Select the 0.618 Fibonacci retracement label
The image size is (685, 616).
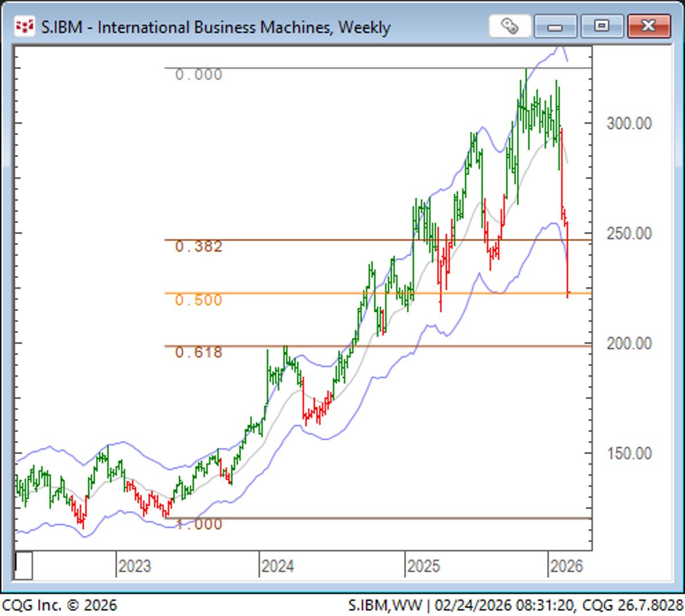pyautogui.click(x=199, y=352)
